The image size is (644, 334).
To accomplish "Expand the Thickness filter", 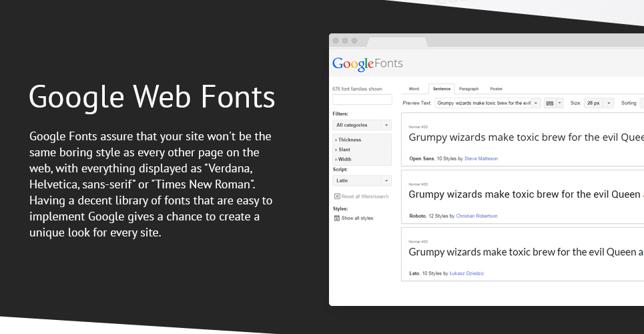I will [348, 140].
